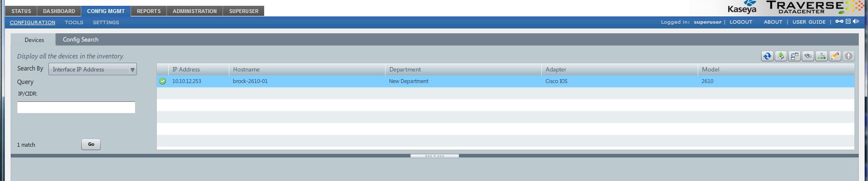Click the Go button
Image resolution: width=868 pixels, height=181 pixels.
coord(91,144)
